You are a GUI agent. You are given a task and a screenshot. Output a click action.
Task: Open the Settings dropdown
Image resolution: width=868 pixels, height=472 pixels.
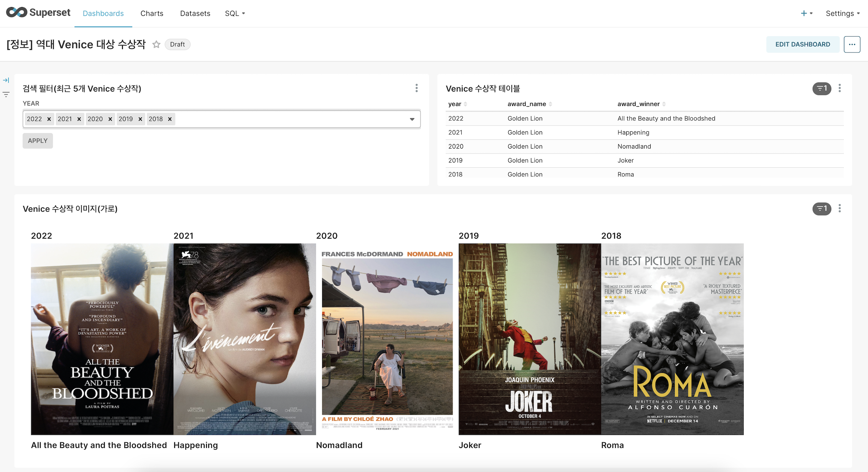click(x=842, y=14)
